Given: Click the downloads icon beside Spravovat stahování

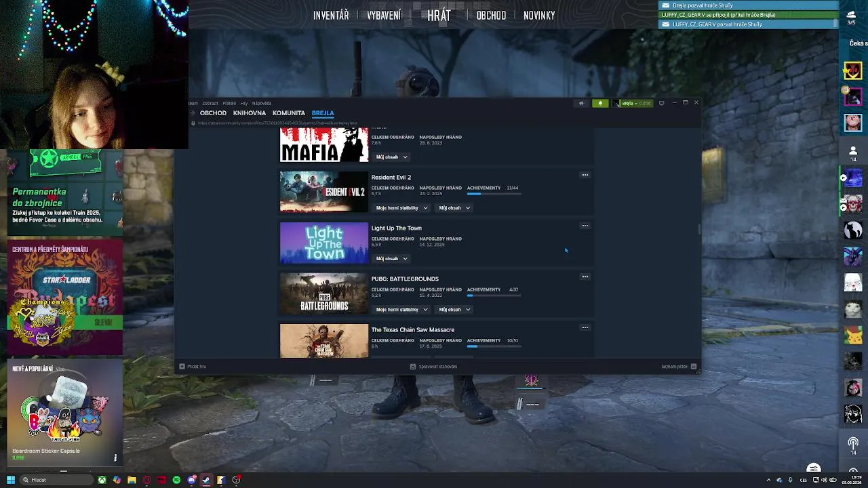Looking at the screenshot, I should (x=412, y=367).
